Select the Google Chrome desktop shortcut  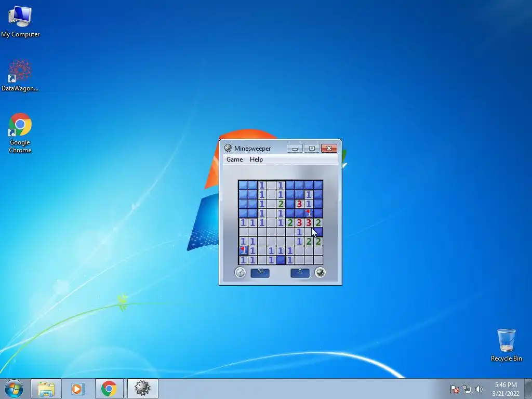[20, 133]
